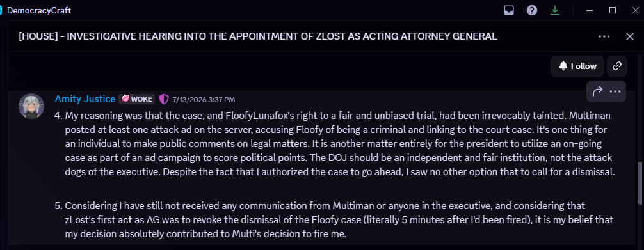The image size is (644, 250).
Task: Click the purple shield badge icon
Action: point(164,99)
